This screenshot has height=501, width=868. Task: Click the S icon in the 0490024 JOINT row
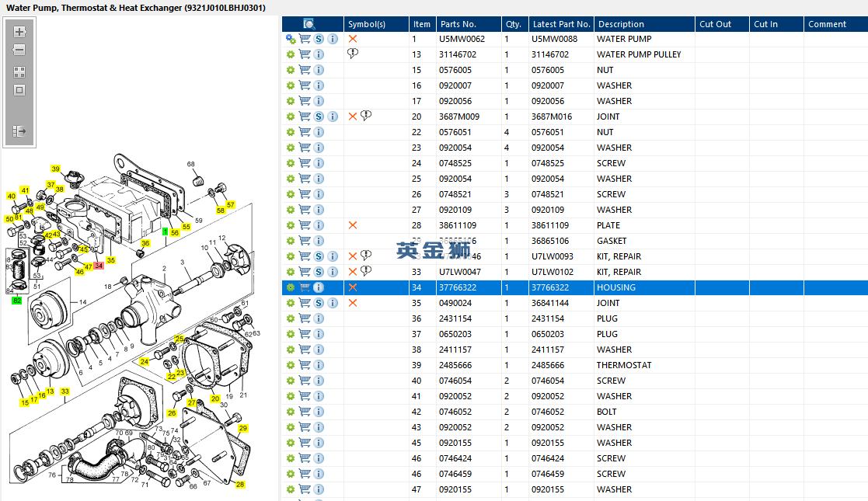click(x=319, y=303)
